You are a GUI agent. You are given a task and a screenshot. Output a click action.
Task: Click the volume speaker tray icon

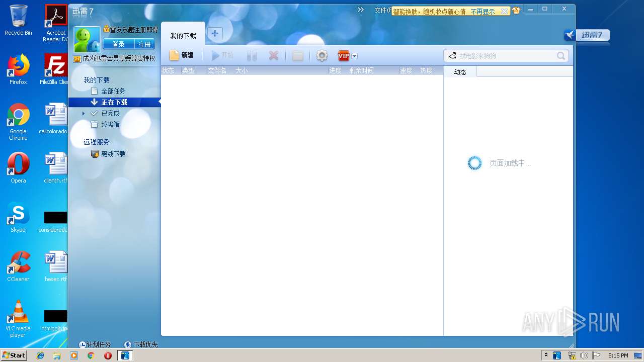(x=584, y=355)
